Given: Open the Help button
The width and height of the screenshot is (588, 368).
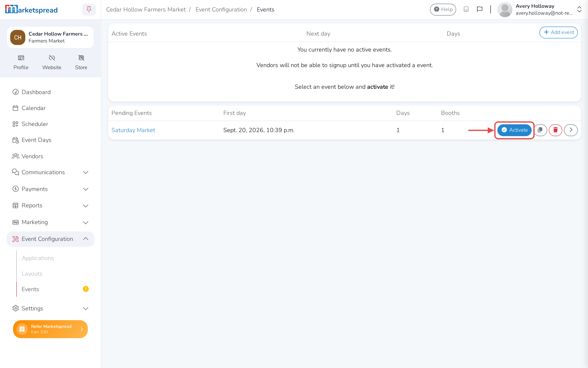Looking at the screenshot, I should tap(443, 9).
